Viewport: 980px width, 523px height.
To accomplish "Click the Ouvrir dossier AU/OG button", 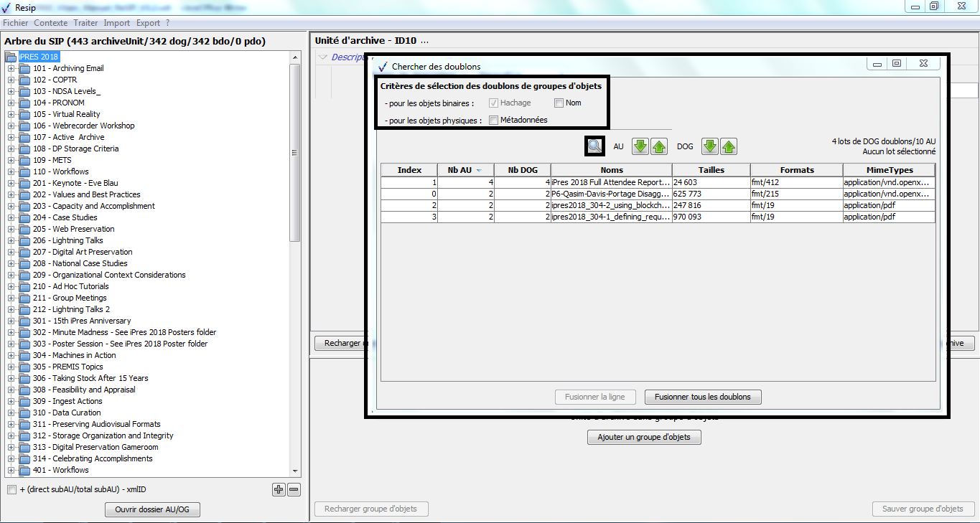I will click(x=152, y=509).
